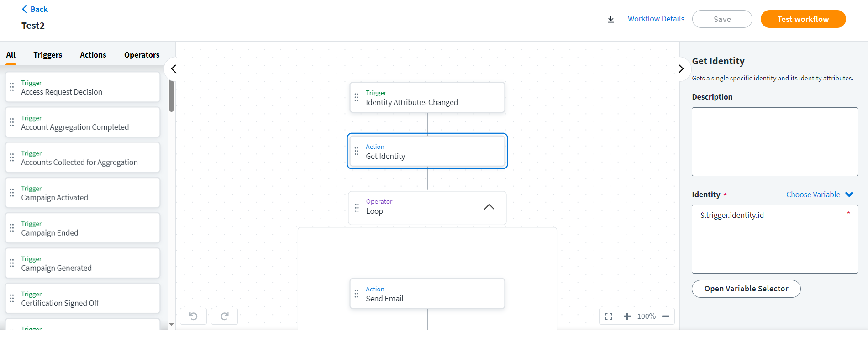Zoom out with the minus icon
Viewport: 868px width, 337px height.
[666, 316]
